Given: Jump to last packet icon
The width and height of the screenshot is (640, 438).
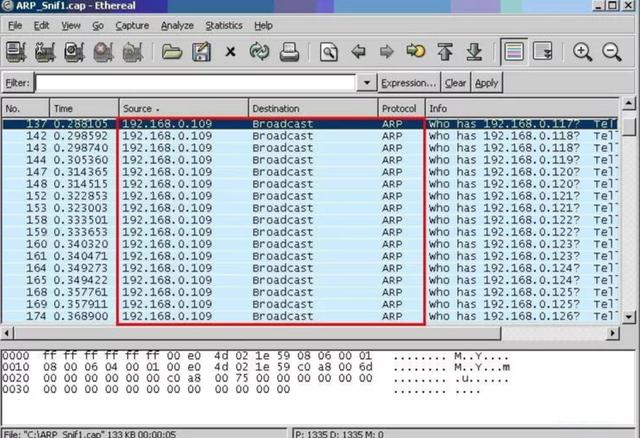Looking at the screenshot, I should [474, 52].
